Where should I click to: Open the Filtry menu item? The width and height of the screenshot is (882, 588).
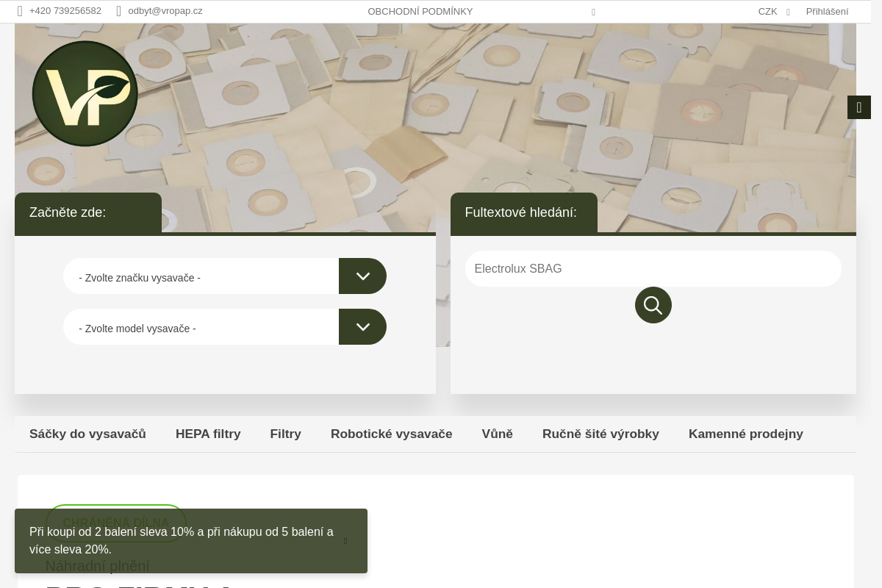click(x=286, y=434)
